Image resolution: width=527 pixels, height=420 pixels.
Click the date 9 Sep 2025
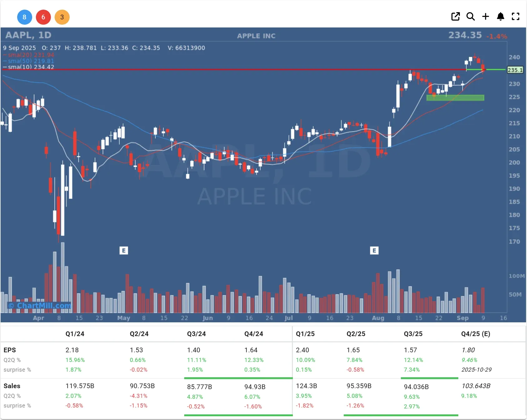click(19, 48)
